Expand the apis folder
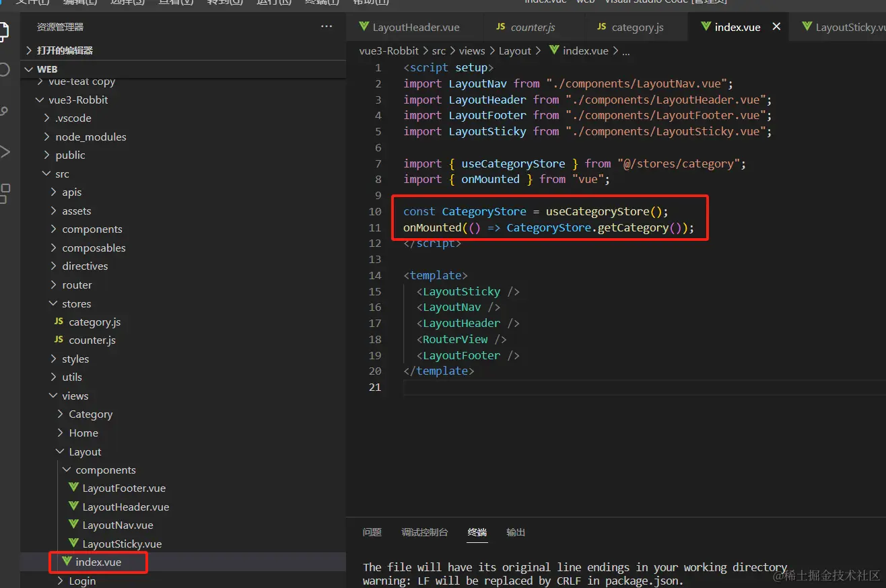Image resolution: width=886 pixels, height=588 pixels. (53, 192)
